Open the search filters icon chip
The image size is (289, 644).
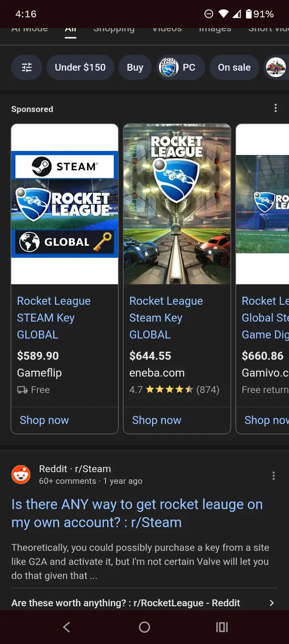point(26,67)
